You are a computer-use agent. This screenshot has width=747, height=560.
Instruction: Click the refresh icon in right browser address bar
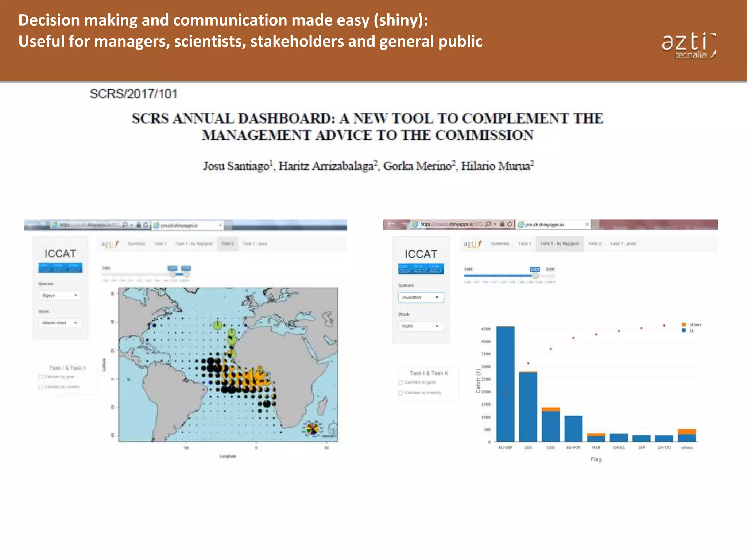(x=510, y=224)
